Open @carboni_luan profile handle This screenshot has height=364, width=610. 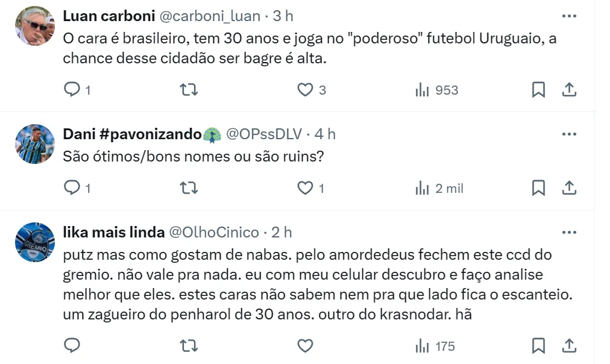tap(215, 16)
